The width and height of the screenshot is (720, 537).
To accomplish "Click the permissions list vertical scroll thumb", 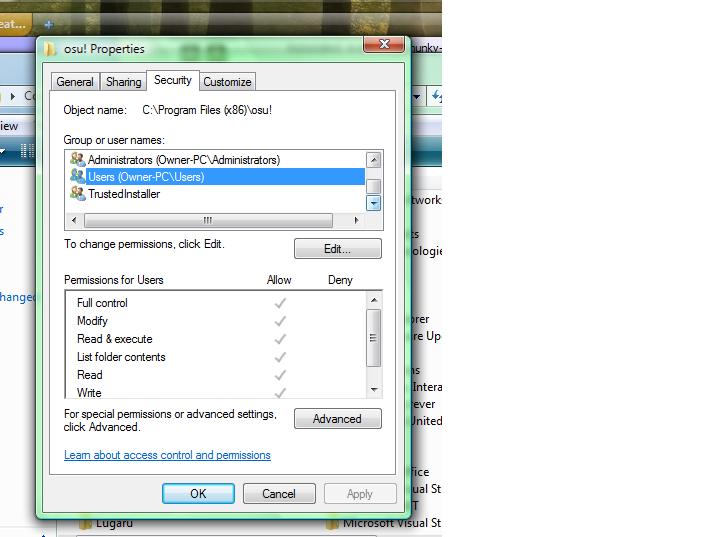I will [x=374, y=338].
